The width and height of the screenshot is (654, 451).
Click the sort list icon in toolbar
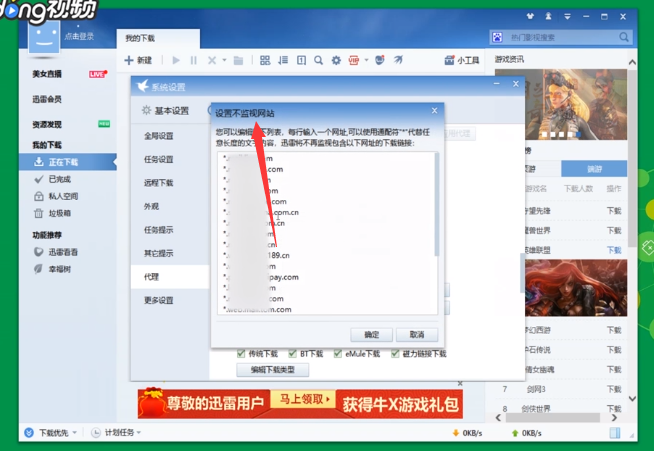283,60
